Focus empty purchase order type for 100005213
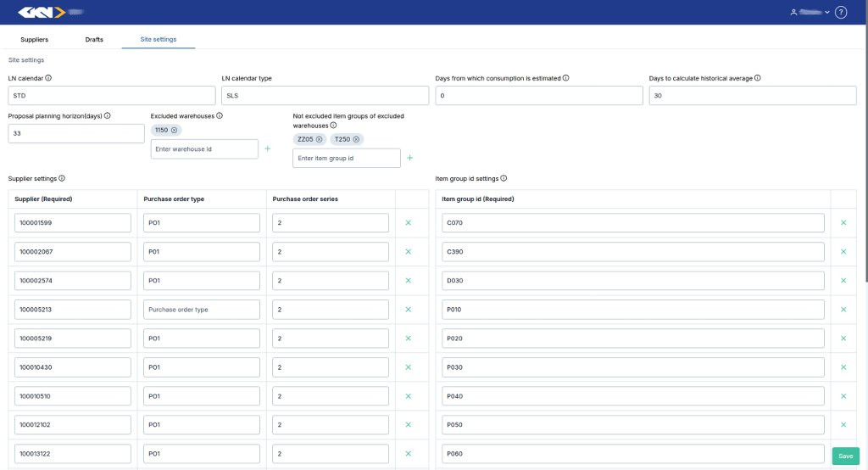 tap(202, 310)
